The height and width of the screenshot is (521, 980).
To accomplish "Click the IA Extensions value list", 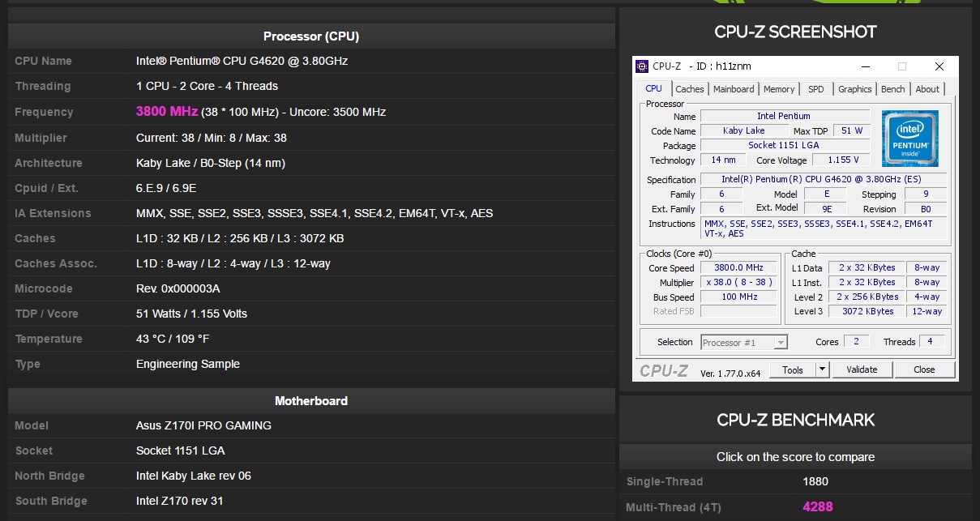I will tap(315, 213).
